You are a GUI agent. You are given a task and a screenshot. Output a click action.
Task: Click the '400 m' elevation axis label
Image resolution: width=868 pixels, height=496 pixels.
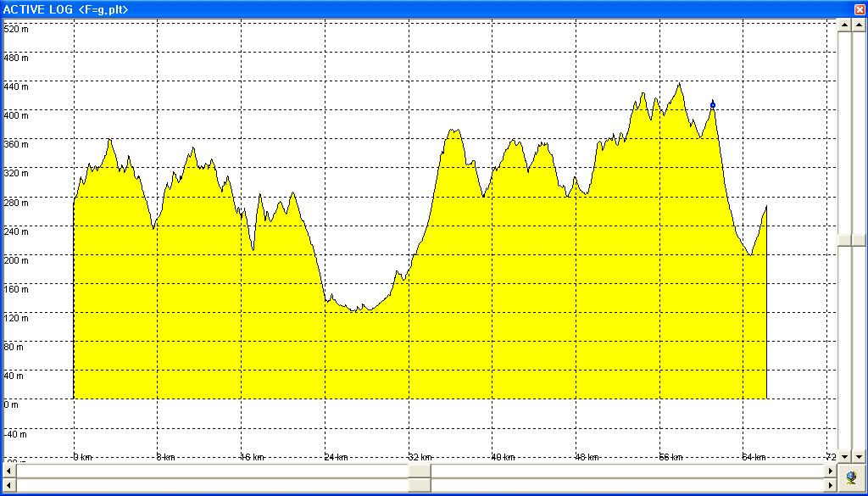[x=15, y=115]
